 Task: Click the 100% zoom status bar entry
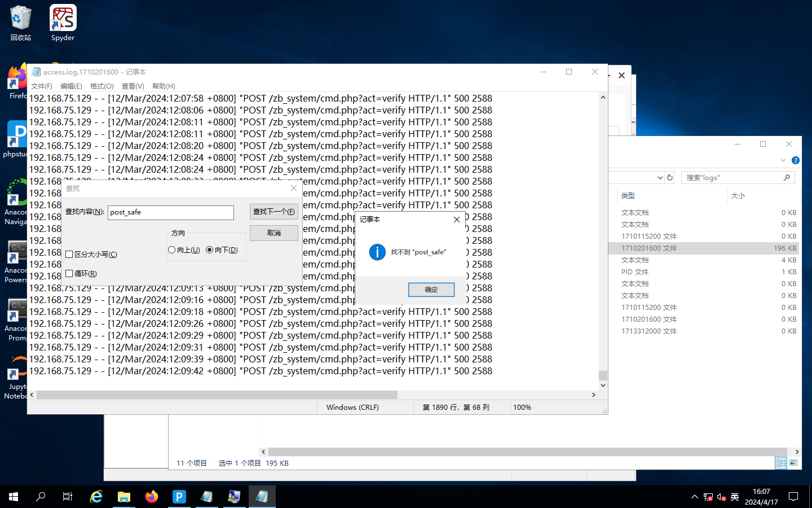click(x=522, y=408)
